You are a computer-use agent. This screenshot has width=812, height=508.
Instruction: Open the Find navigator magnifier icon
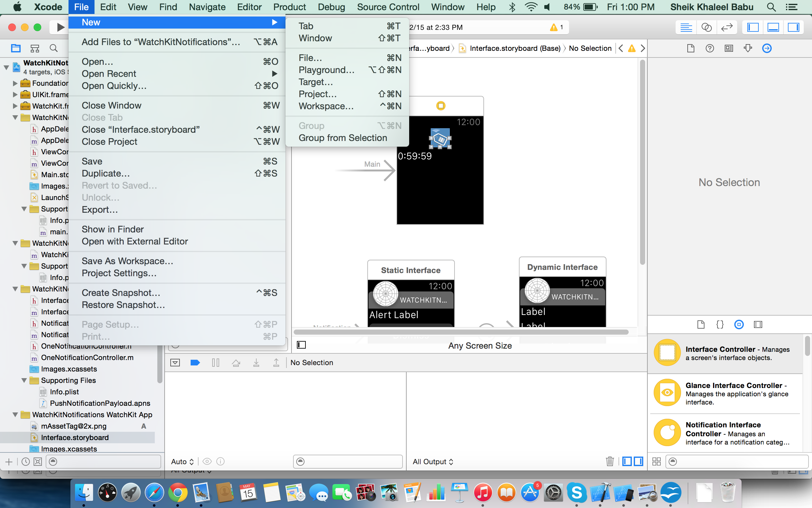click(54, 48)
